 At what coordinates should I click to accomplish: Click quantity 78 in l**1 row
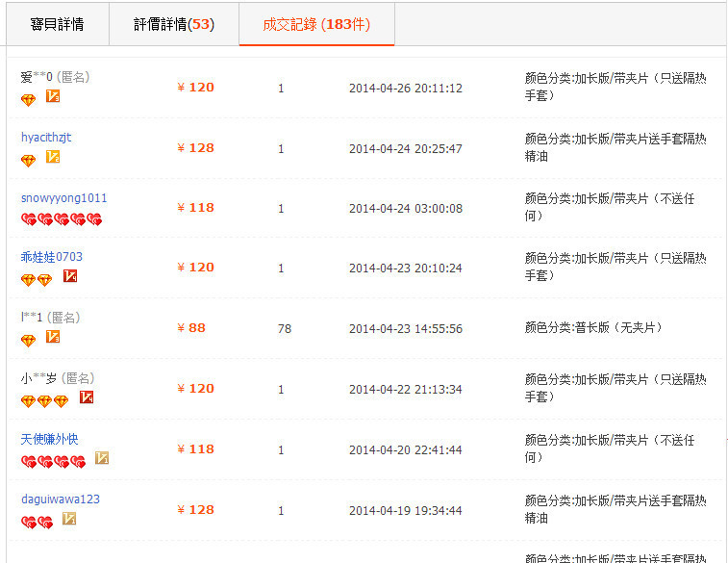click(x=285, y=329)
